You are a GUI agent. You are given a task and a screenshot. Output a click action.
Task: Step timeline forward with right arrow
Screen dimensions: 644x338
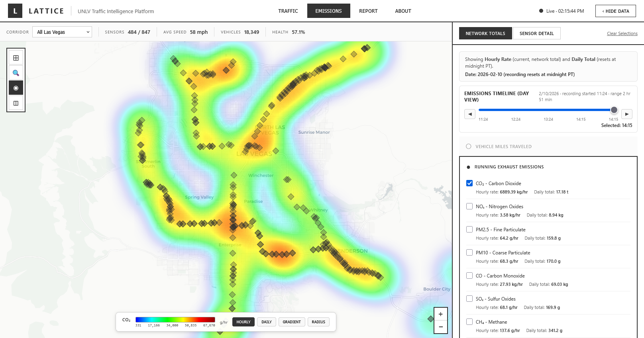pos(627,114)
